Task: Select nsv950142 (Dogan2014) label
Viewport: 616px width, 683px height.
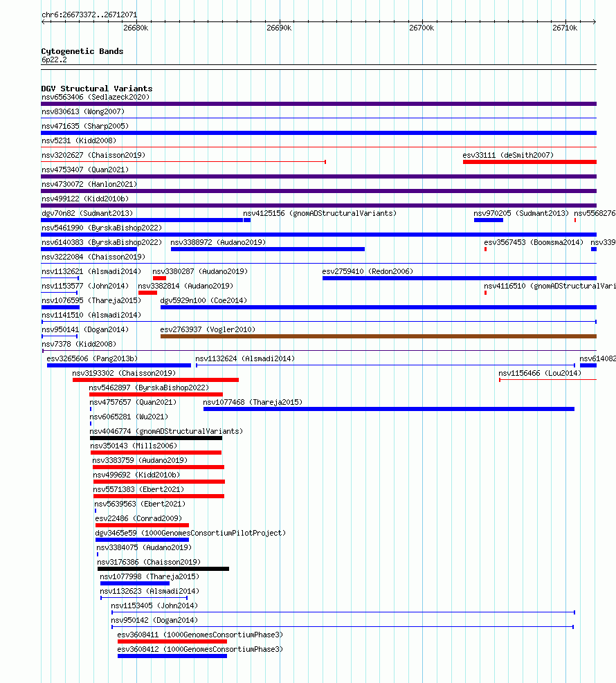Action: [x=154, y=620]
